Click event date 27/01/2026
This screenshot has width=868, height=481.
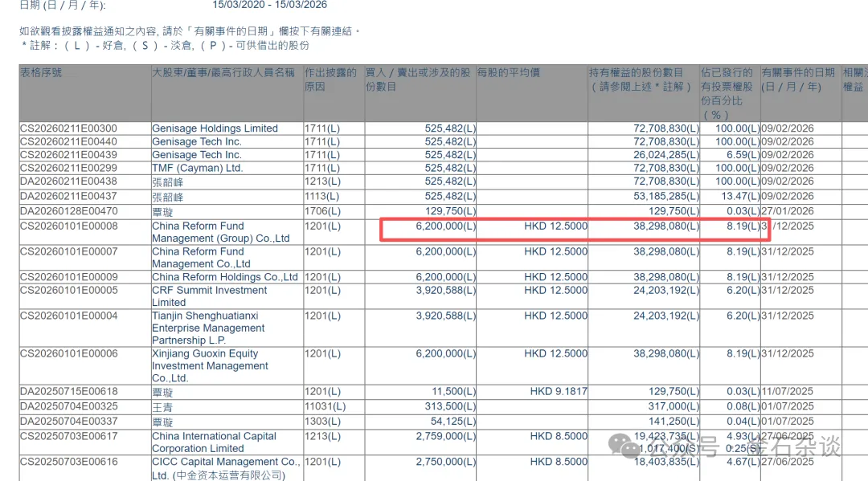coord(787,211)
